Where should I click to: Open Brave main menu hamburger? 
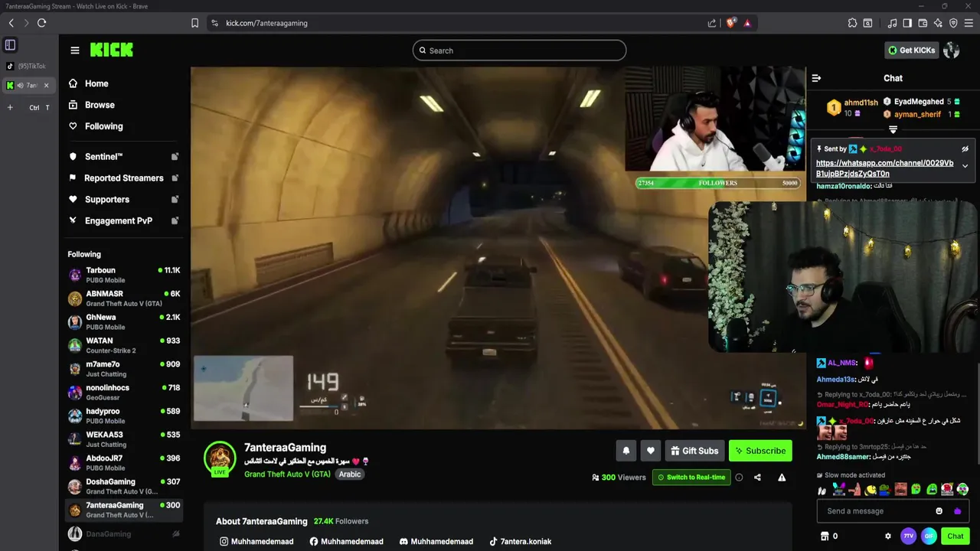(969, 23)
